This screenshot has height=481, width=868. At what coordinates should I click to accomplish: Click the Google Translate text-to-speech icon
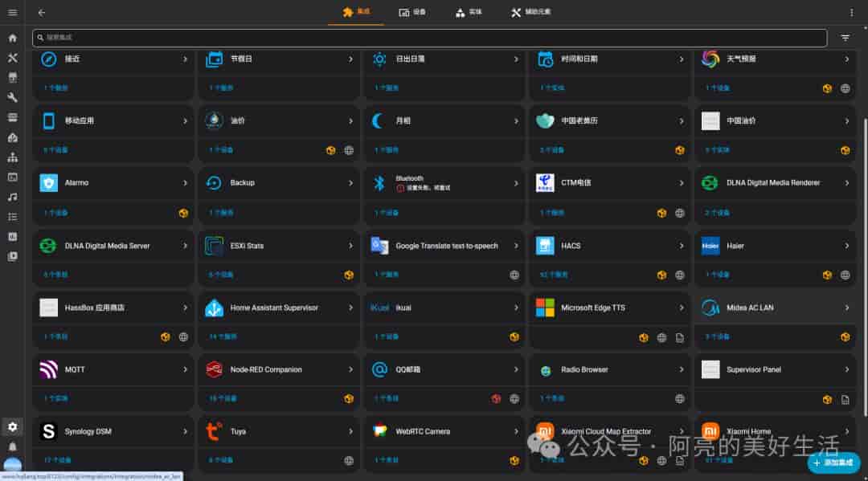pyautogui.click(x=379, y=246)
